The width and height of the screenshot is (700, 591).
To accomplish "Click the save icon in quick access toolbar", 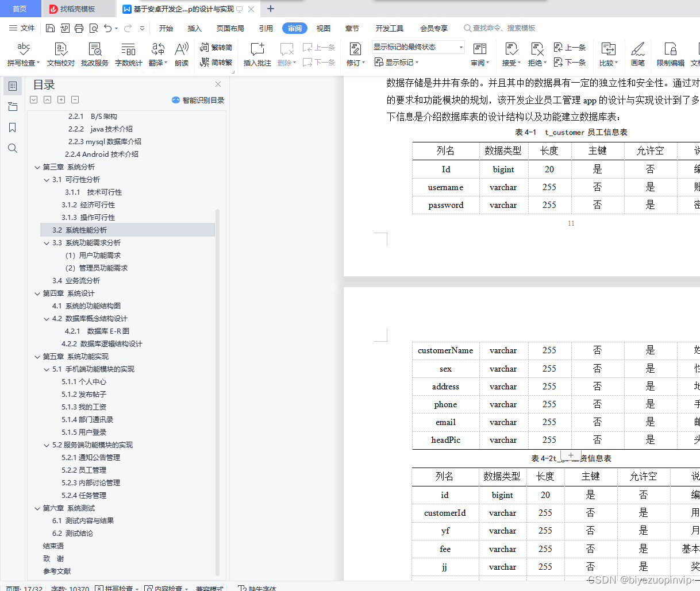I will click(x=50, y=28).
